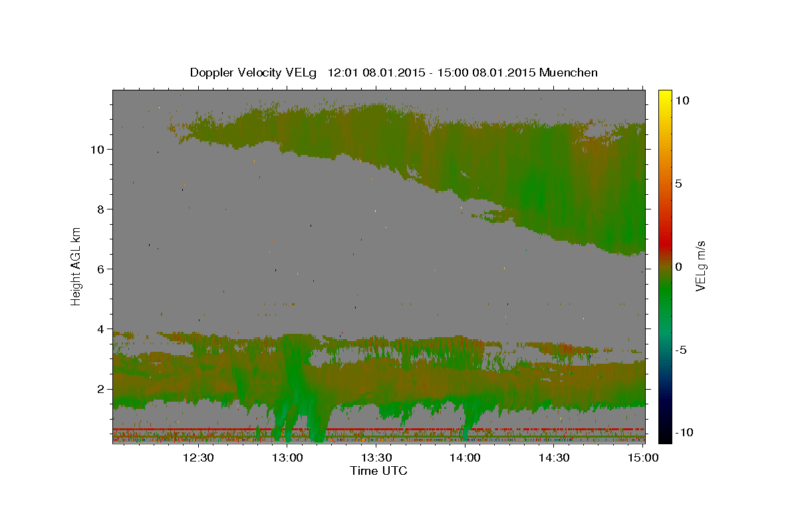Click the 14:00 time axis tick label
798x532 pixels.
[x=465, y=458]
